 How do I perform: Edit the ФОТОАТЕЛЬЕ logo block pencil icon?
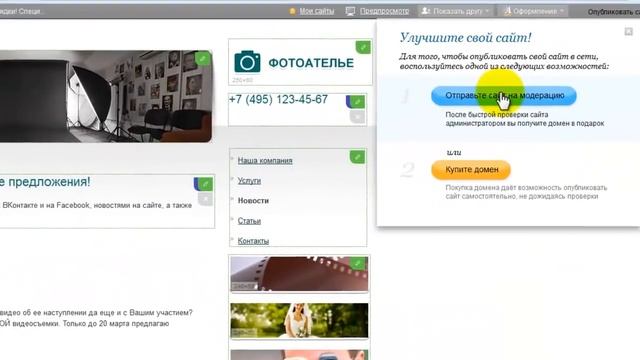pyautogui.click(x=363, y=47)
